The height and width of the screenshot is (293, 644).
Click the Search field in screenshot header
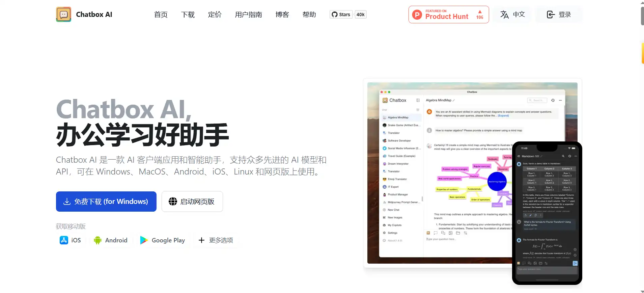click(537, 100)
